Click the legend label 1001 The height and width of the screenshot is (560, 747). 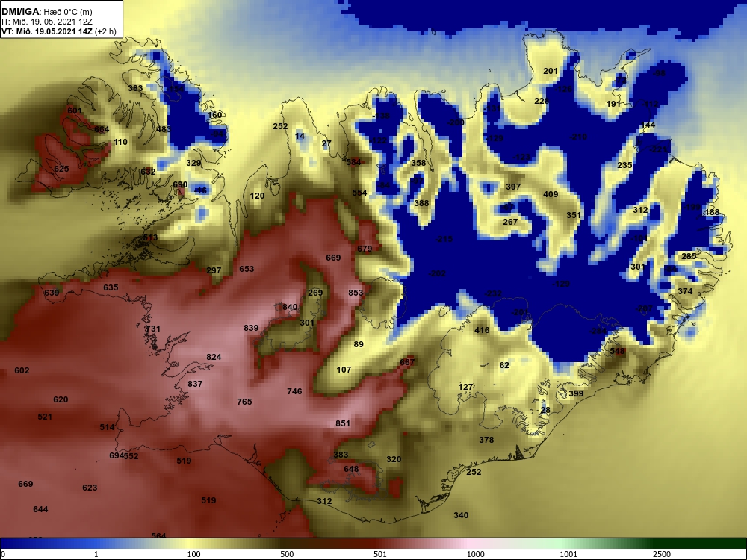click(x=568, y=554)
